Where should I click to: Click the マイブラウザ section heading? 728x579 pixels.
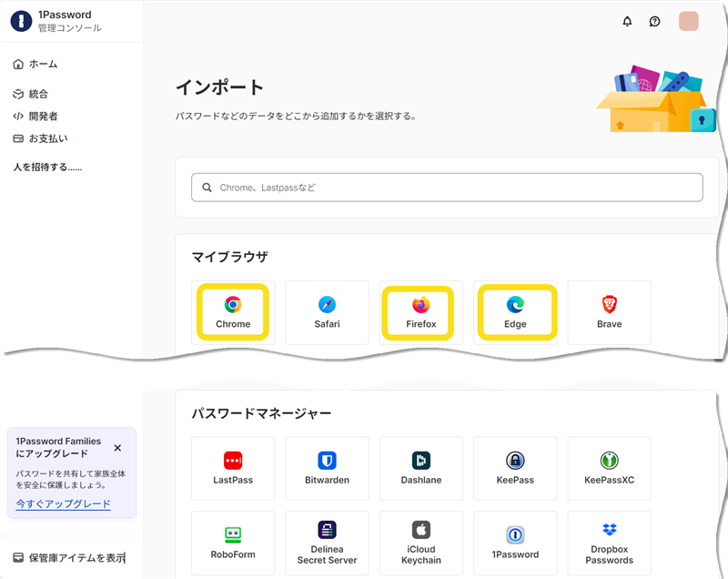point(230,257)
